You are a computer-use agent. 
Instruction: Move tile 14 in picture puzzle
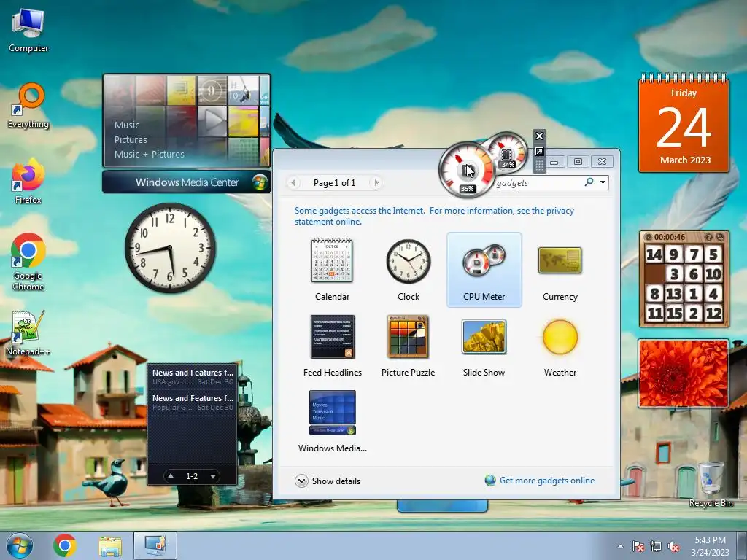coord(654,254)
